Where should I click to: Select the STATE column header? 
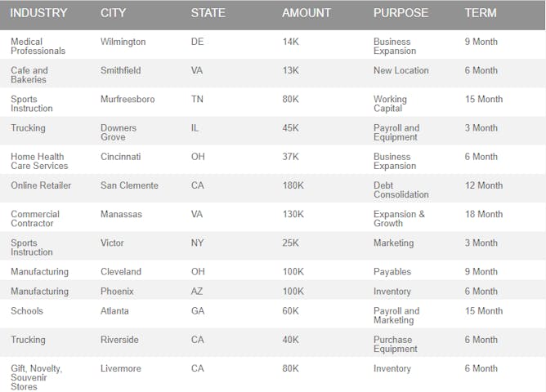[208, 13]
